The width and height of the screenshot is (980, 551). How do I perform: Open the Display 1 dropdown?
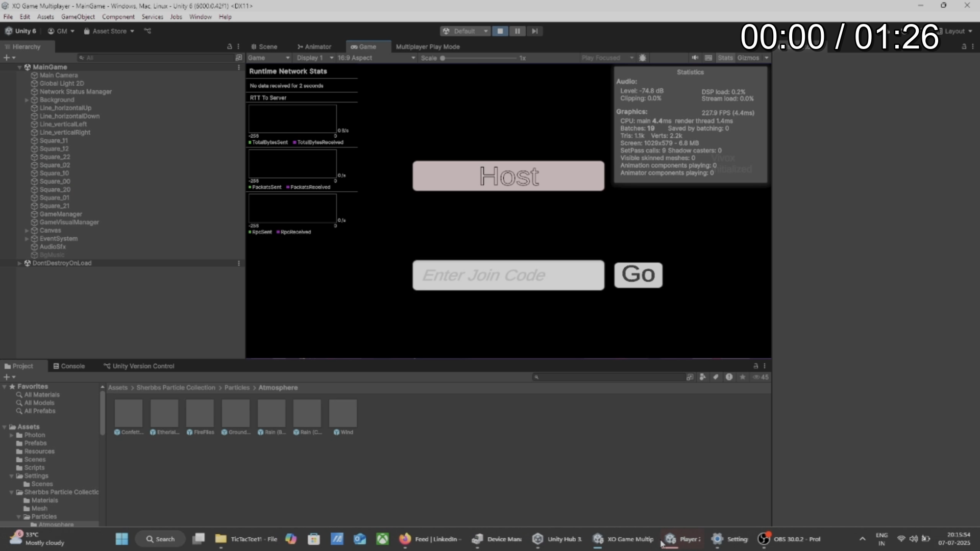click(x=315, y=58)
